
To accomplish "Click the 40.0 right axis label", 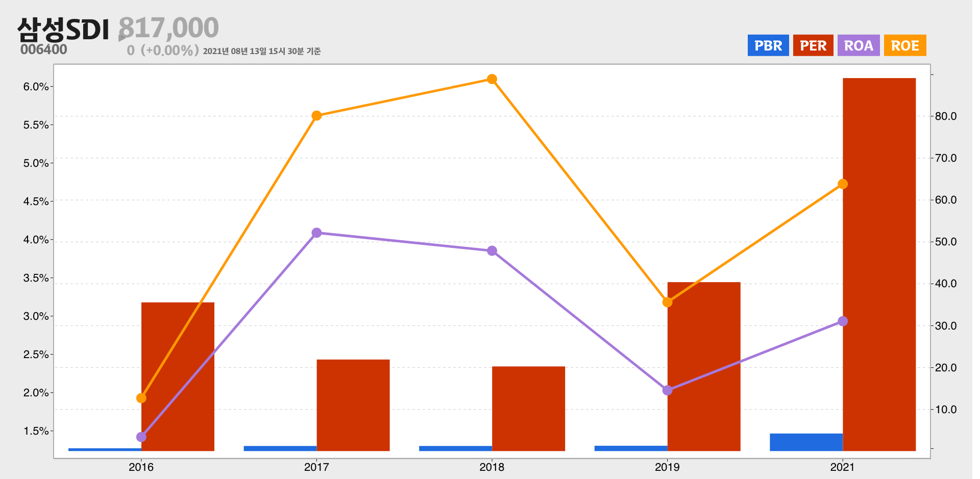I will [x=946, y=284].
